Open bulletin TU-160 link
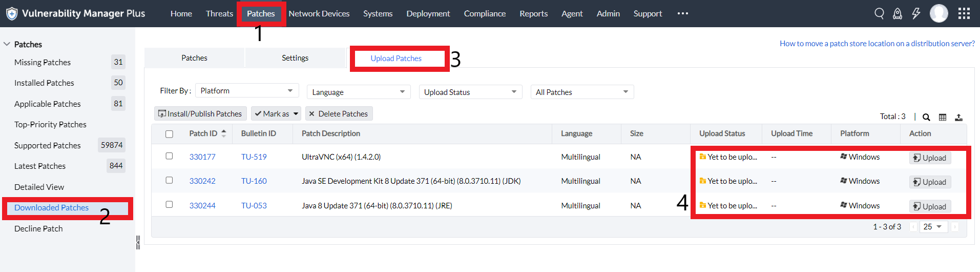The width and height of the screenshot is (980, 272). coord(254,181)
